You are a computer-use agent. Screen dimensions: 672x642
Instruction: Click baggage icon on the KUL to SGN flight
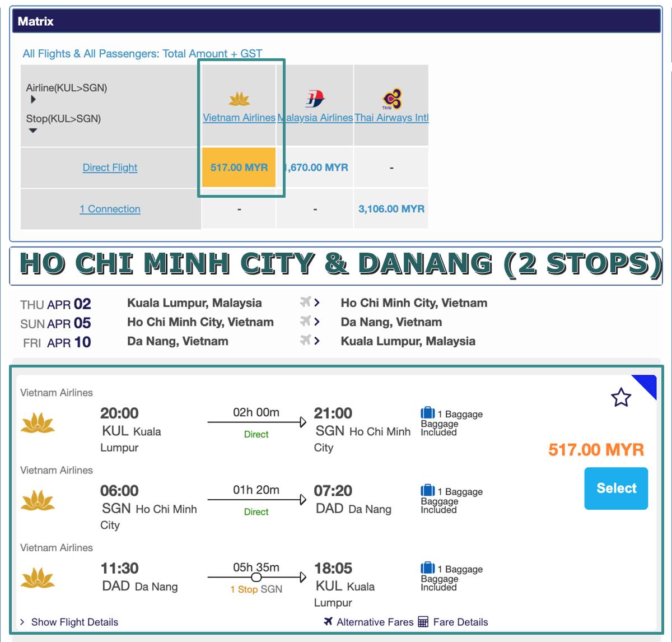428,413
